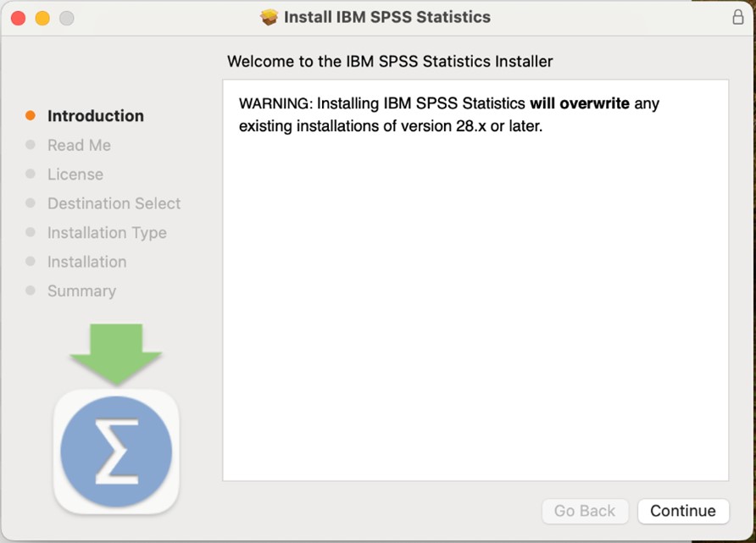Click the orange bullet beside Introduction
This screenshot has width=756, height=543.
(31, 116)
